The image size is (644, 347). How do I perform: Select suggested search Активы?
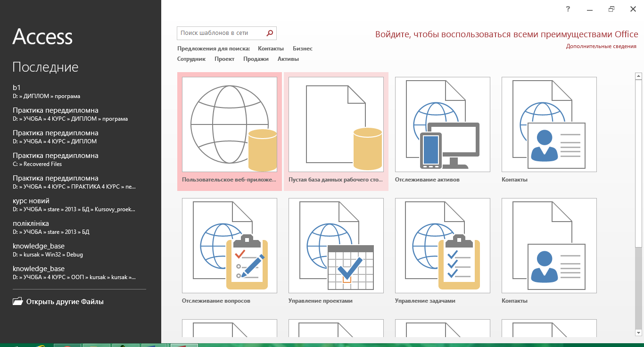click(x=288, y=59)
